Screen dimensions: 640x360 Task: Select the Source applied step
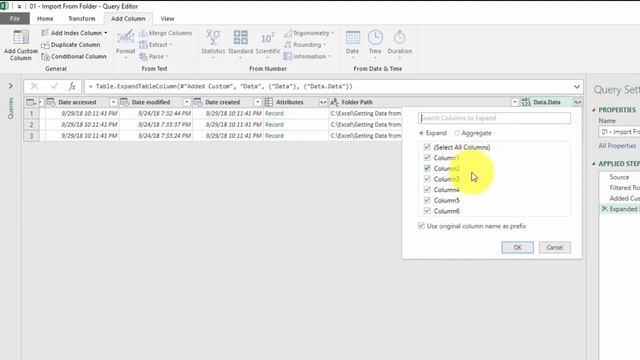[619, 177]
